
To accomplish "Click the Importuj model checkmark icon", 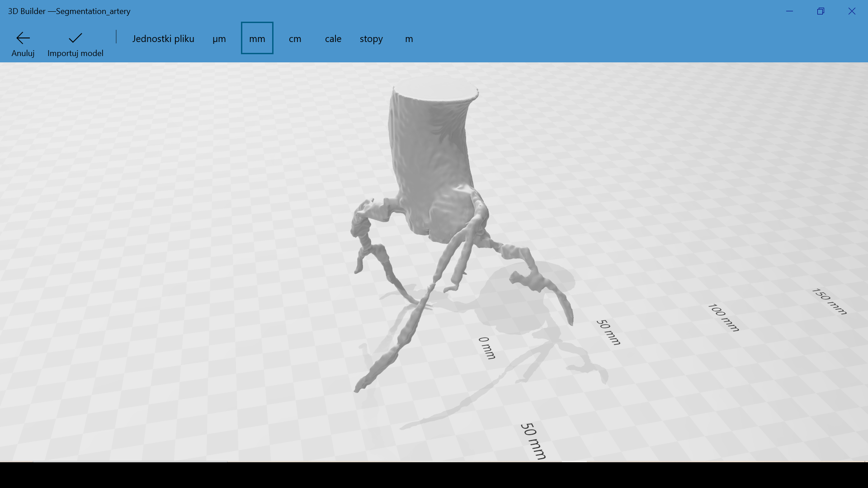I will (75, 38).
